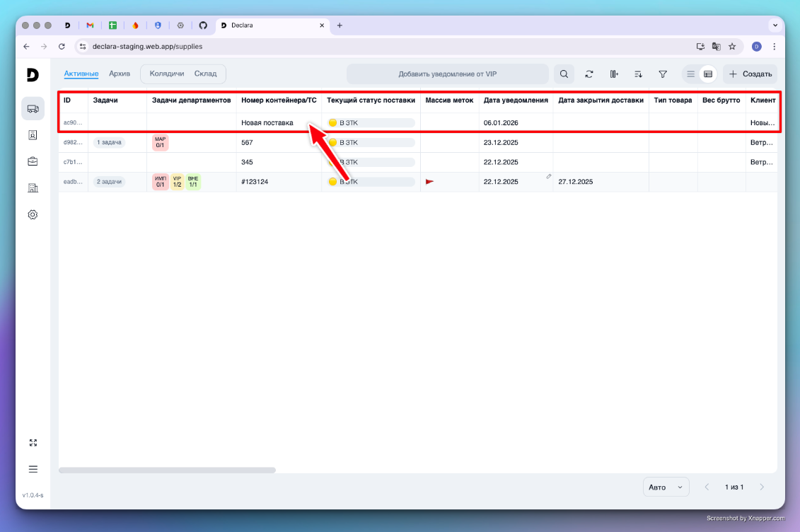Open status dropdown В ЗТК for row #123124
The image size is (800, 532).
pyautogui.click(x=371, y=182)
